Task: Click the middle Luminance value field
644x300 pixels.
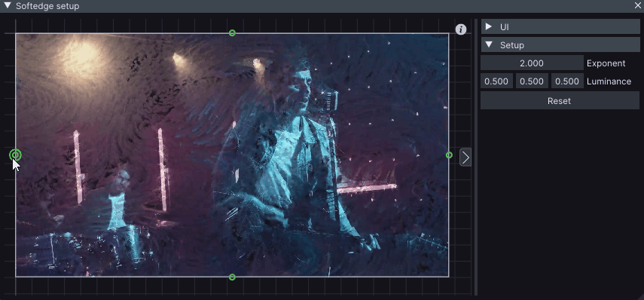Action: tap(532, 81)
